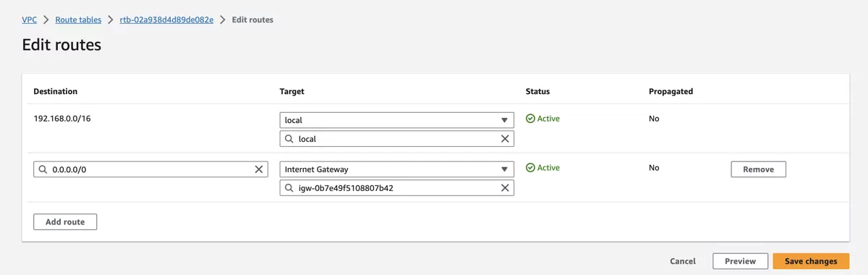This screenshot has width=868, height=275.
Task: Click the 0.0.0.0/0 destination input
Action: [150, 169]
